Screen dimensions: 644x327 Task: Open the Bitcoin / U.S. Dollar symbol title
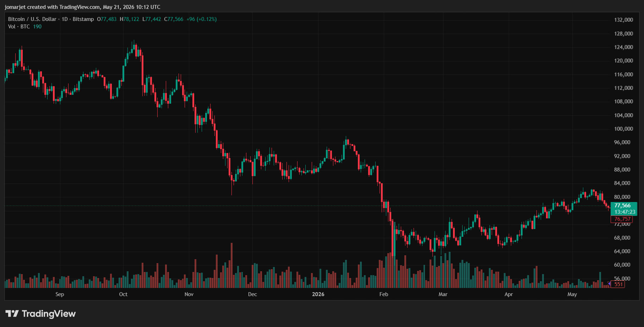(32, 19)
